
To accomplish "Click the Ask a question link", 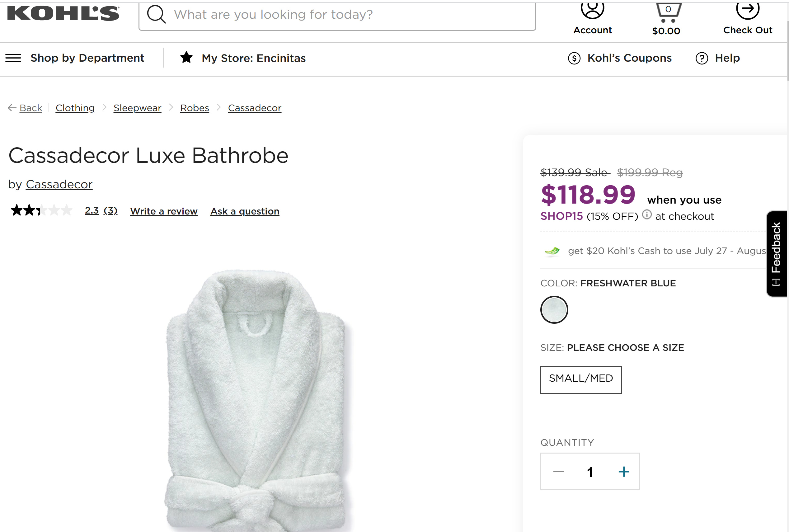I will (x=245, y=211).
